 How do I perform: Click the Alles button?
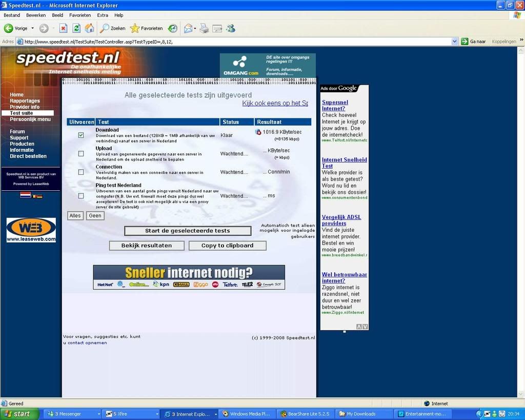coord(75,216)
